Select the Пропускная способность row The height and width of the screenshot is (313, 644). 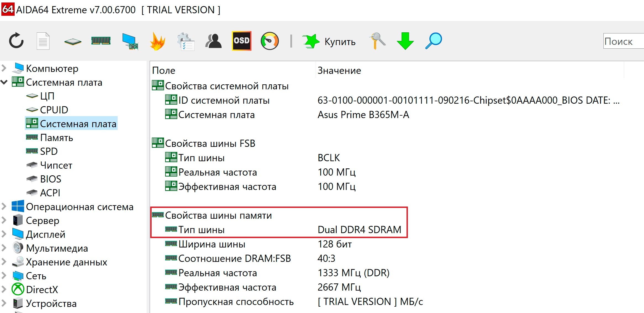(294, 301)
